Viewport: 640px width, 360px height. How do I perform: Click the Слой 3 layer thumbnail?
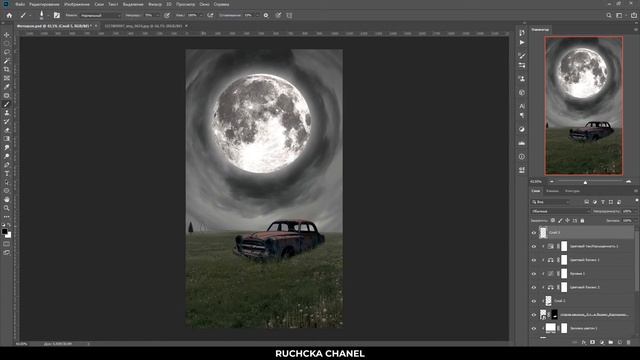[x=543, y=233]
